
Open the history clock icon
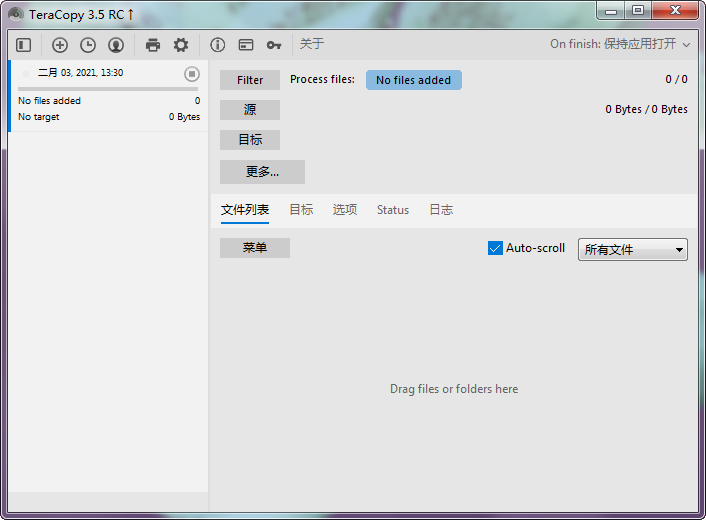[x=88, y=45]
